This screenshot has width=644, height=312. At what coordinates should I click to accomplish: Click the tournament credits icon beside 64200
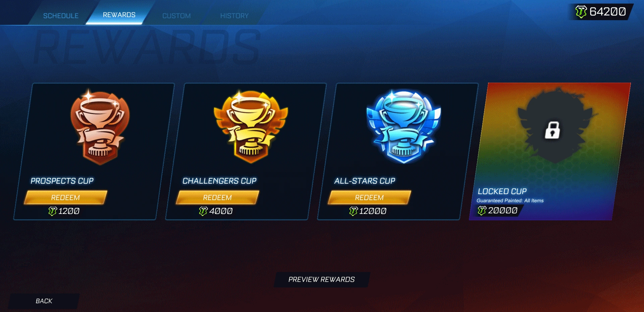(581, 12)
